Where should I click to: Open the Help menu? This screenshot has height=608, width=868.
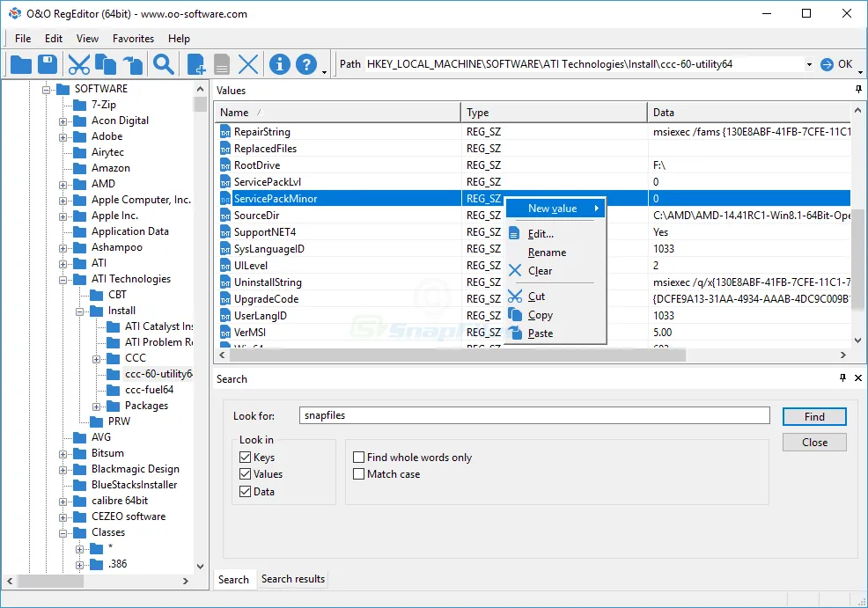[179, 38]
